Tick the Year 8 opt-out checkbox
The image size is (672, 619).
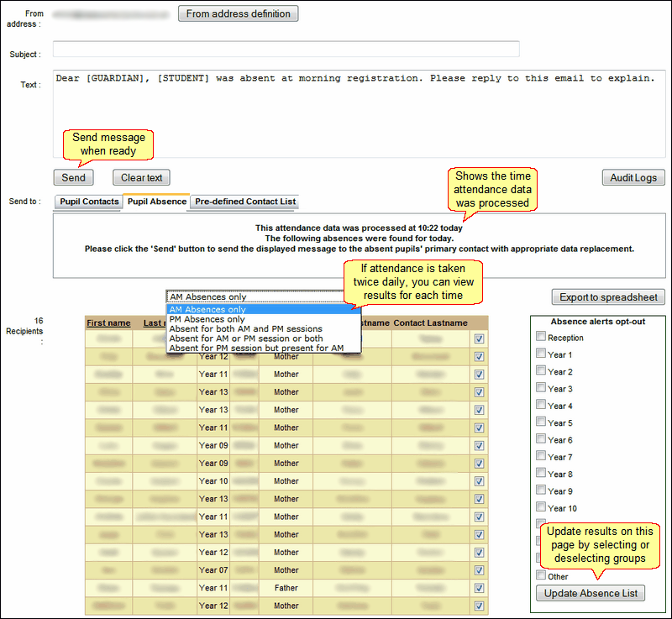tap(541, 473)
